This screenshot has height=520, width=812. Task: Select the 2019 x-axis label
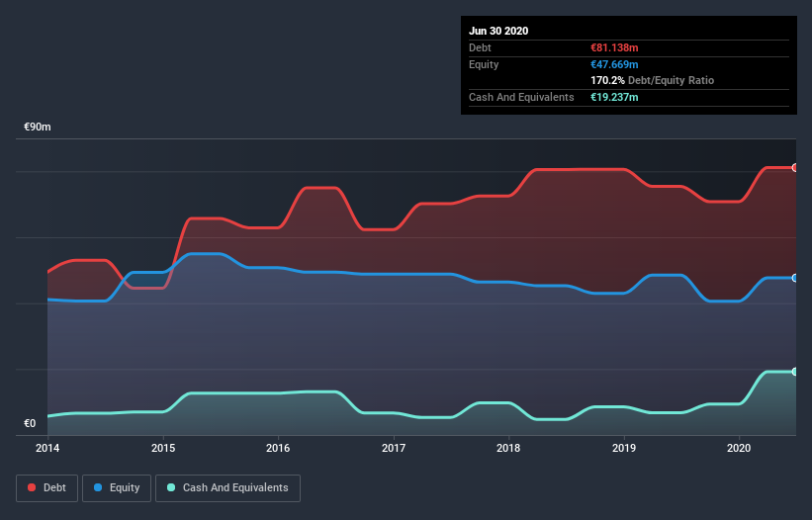pyautogui.click(x=624, y=448)
